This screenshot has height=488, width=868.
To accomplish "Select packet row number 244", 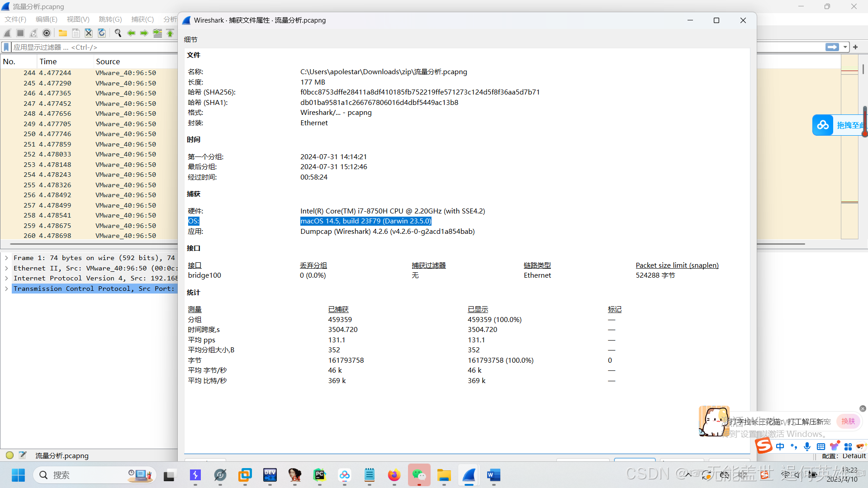I will [x=89, y=73].
